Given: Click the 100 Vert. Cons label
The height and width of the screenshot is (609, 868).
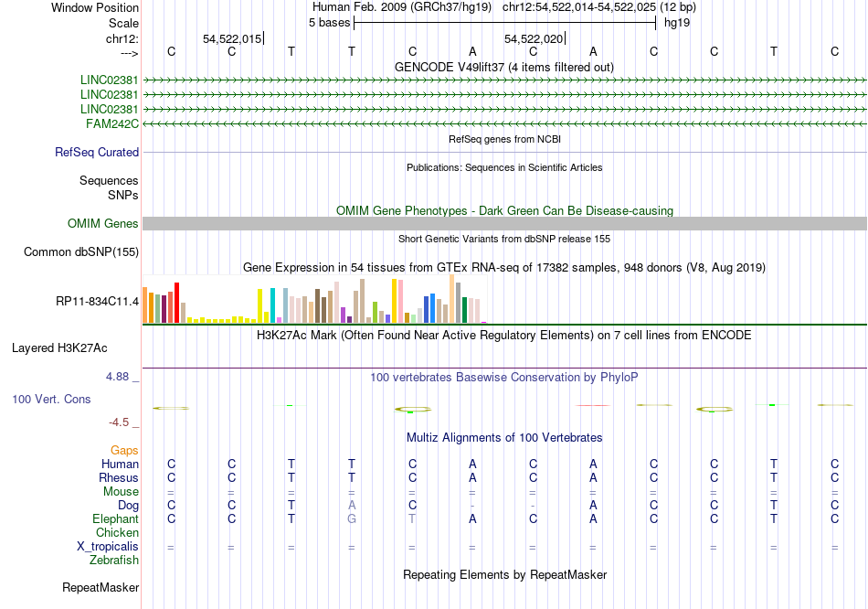Looking at the screenshot, I should (51, 399).
